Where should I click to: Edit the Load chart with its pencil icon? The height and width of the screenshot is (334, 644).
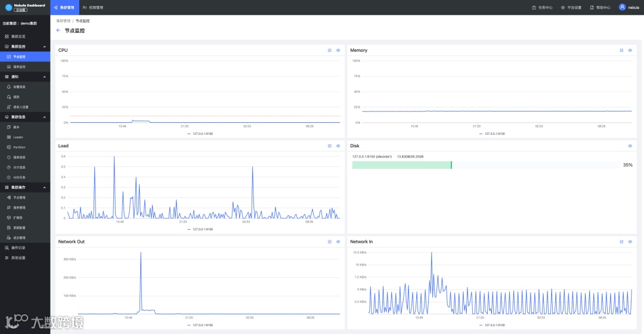pyautogui.click(x=329, y=146)
